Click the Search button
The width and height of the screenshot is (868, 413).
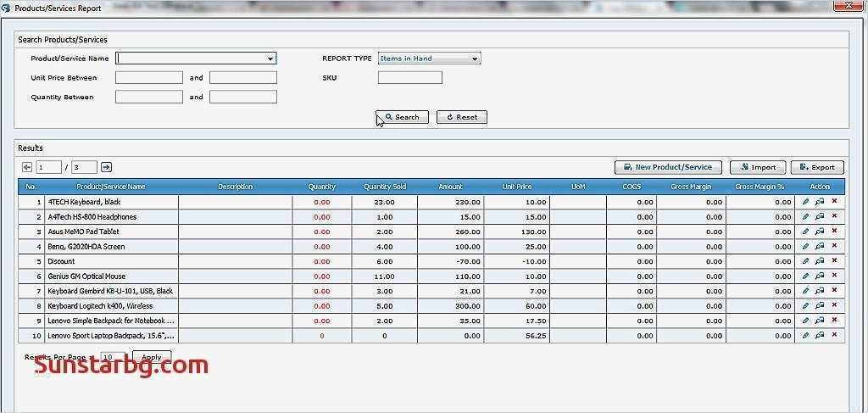point(402,117)
